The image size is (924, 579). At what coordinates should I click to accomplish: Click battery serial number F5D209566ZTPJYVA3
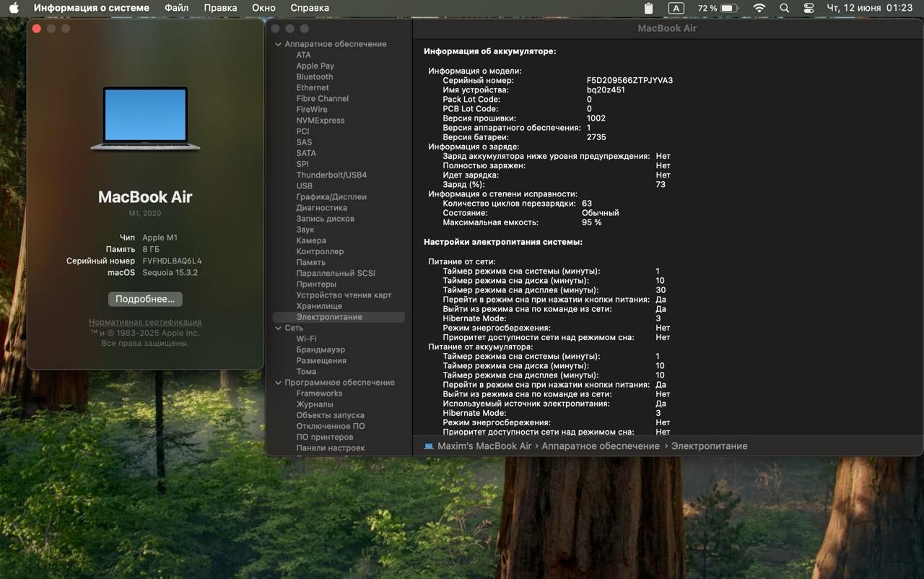[x=629, y=80]
